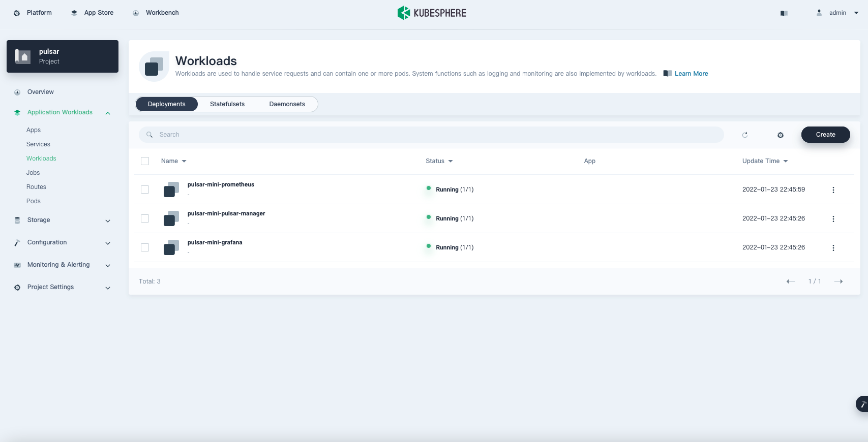
Task: Expand the Storage section chevron
Action: click(x=108, y=221)
